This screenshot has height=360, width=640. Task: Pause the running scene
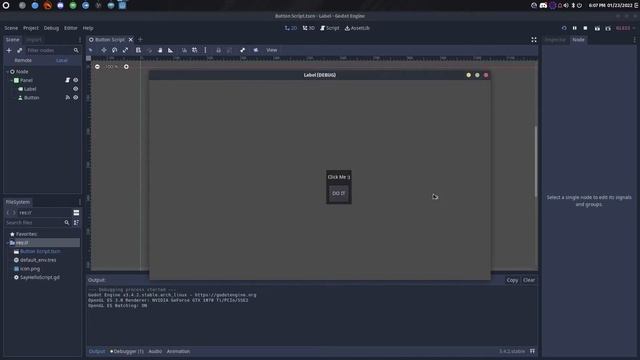(x=574, y=28)
